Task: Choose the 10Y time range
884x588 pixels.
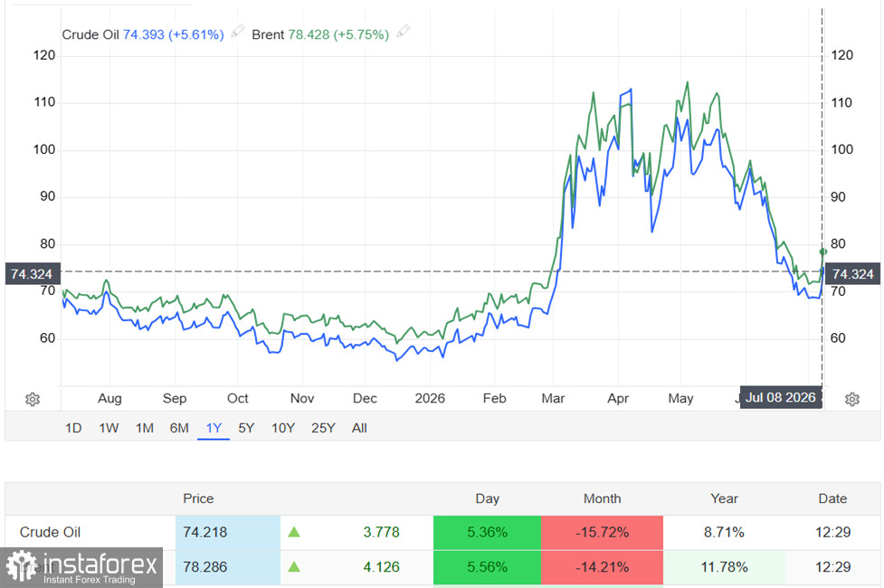Action: (283, 429)
